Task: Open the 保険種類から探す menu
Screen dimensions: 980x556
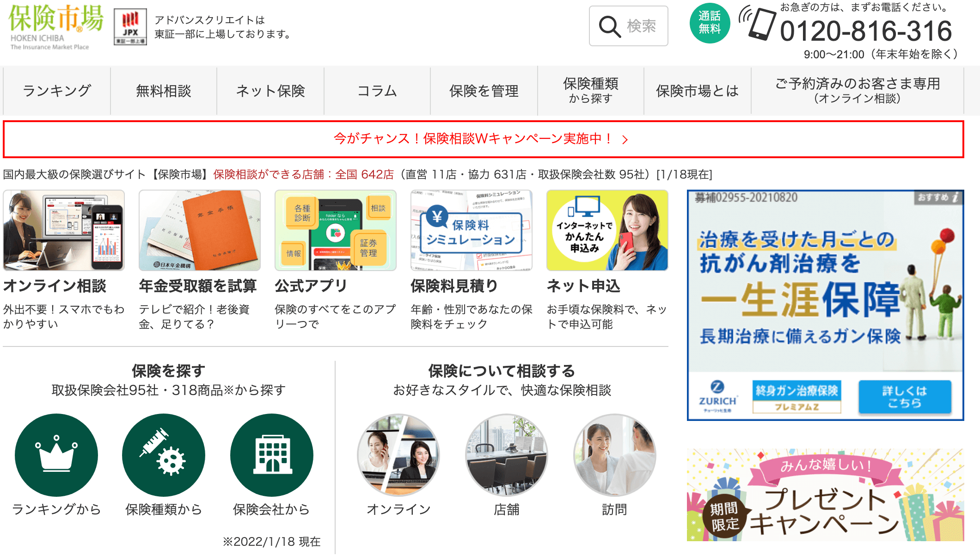Action: click(591, 91)
